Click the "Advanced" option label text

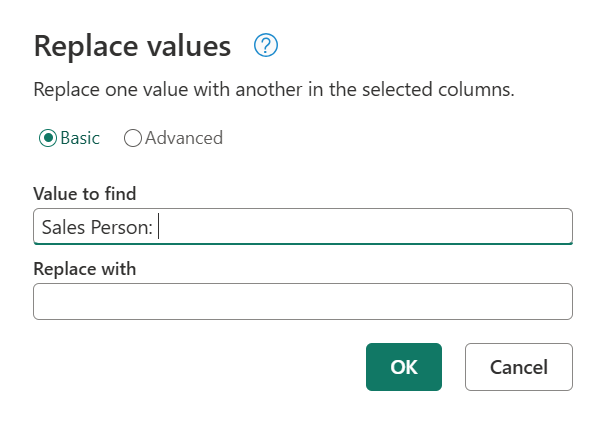pos(184,138)
